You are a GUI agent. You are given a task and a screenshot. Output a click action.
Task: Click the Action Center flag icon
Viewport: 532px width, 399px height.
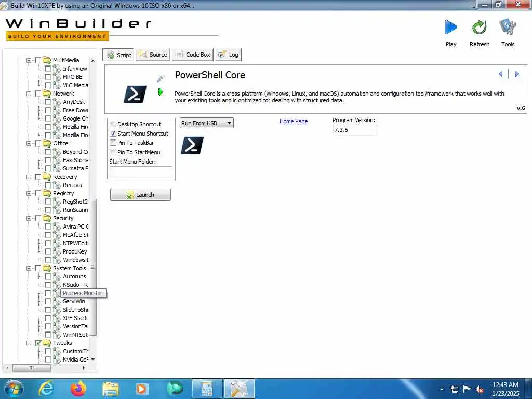point(467,389)
